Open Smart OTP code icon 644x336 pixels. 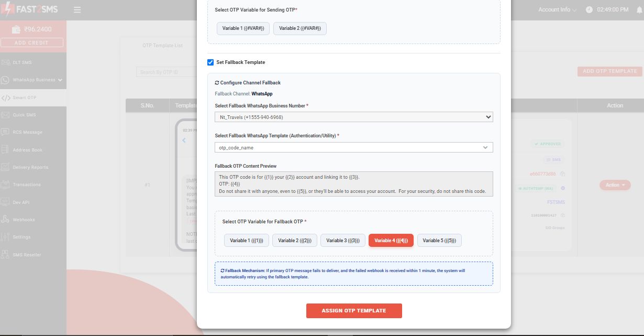coord(6,97)
